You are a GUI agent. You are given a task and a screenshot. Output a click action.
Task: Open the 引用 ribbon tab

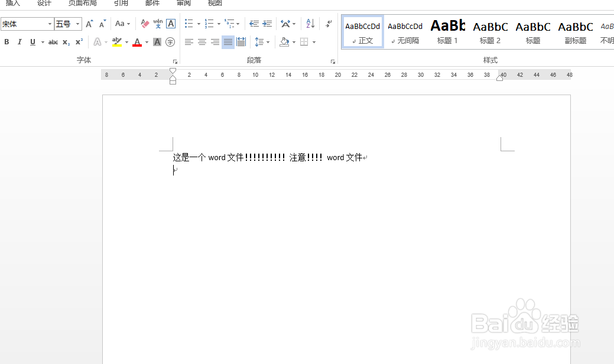(121, 3)
